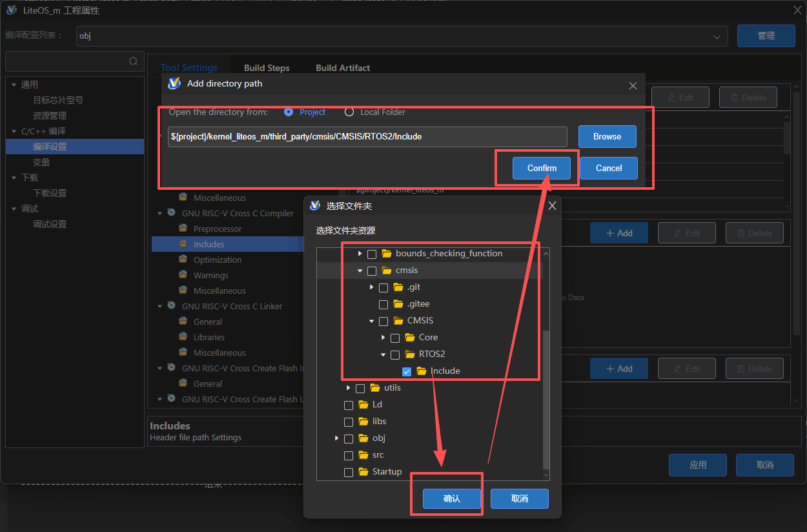The height and width of the screenshot is (532, 807).
Task: Select 下载设置 in the left tree
Action: (x=50, y=193)
